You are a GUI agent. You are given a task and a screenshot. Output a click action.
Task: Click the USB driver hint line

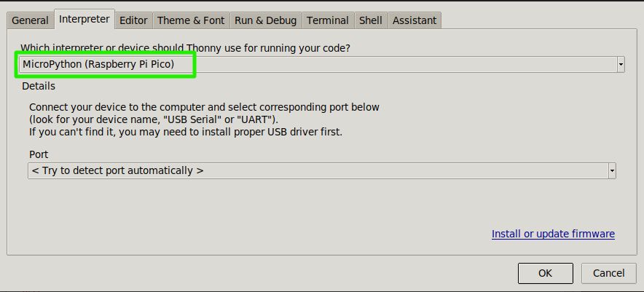(186, 133)
